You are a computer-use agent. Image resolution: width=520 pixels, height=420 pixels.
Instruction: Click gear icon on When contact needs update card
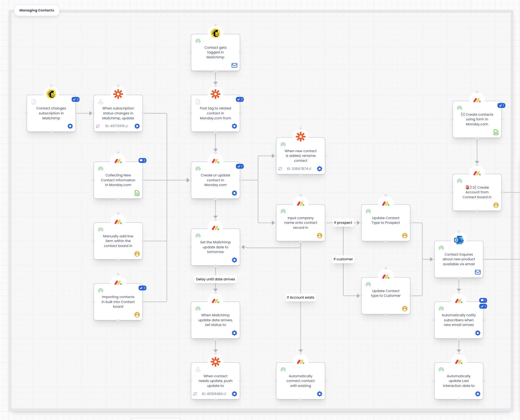click(234, 394)
